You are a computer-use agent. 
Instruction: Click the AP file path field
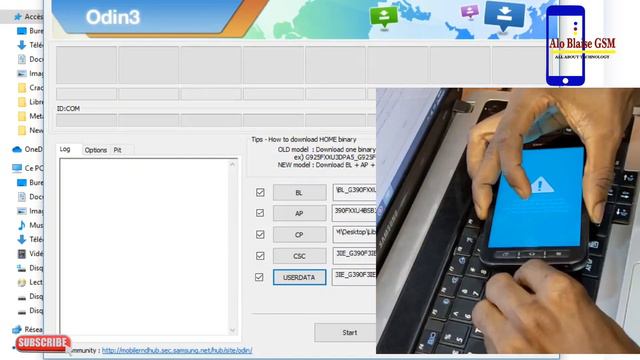coord(354,213)
